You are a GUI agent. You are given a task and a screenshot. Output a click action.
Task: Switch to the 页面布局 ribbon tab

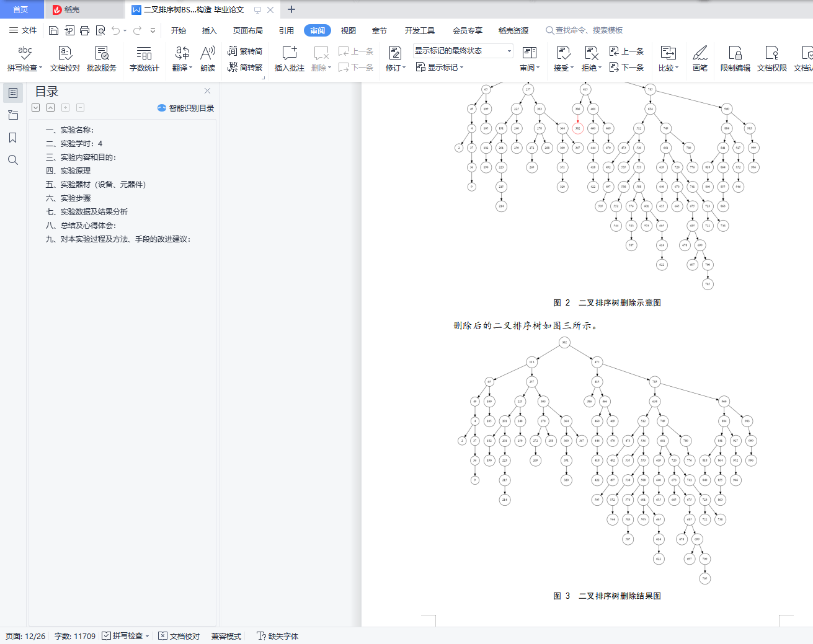tap(248, 30)
